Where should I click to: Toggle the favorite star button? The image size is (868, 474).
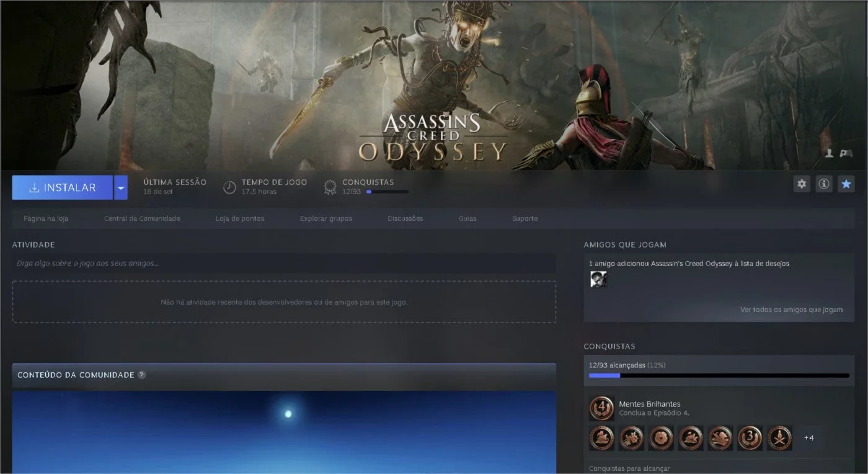tap(846, 184)
